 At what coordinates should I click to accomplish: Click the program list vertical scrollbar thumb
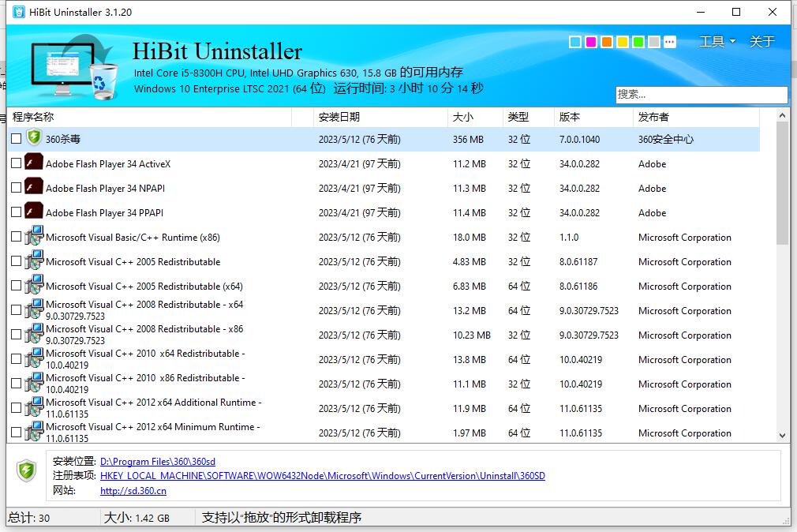782,184
